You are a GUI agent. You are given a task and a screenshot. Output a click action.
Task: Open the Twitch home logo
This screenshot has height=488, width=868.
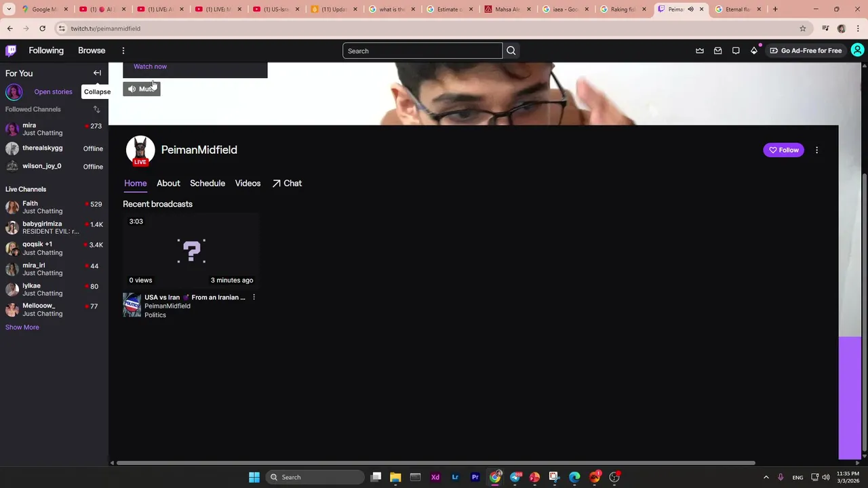click(11, 51)
